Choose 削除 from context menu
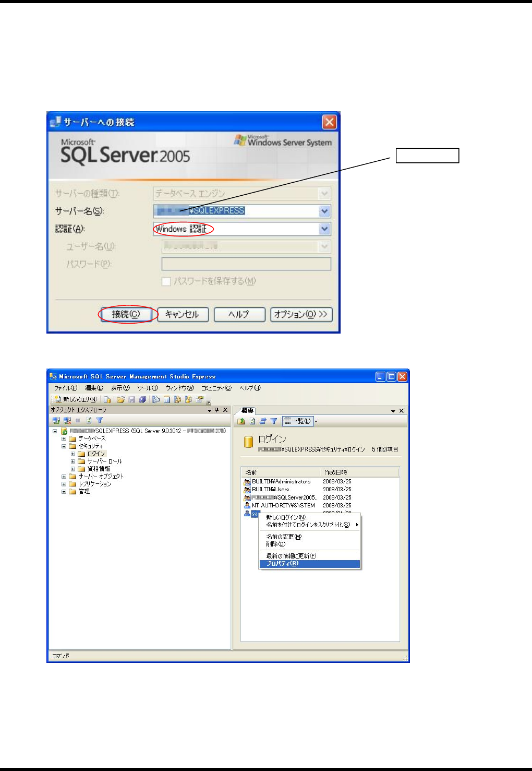 310,544
